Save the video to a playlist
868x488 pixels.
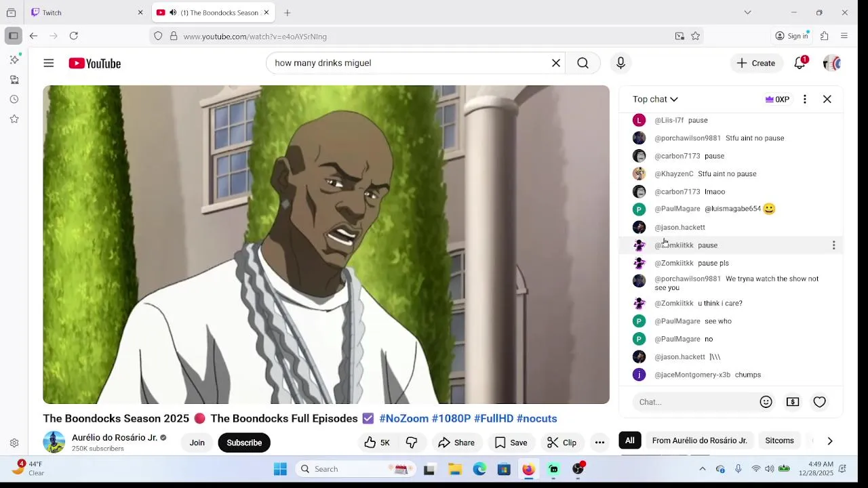[511, 443]
